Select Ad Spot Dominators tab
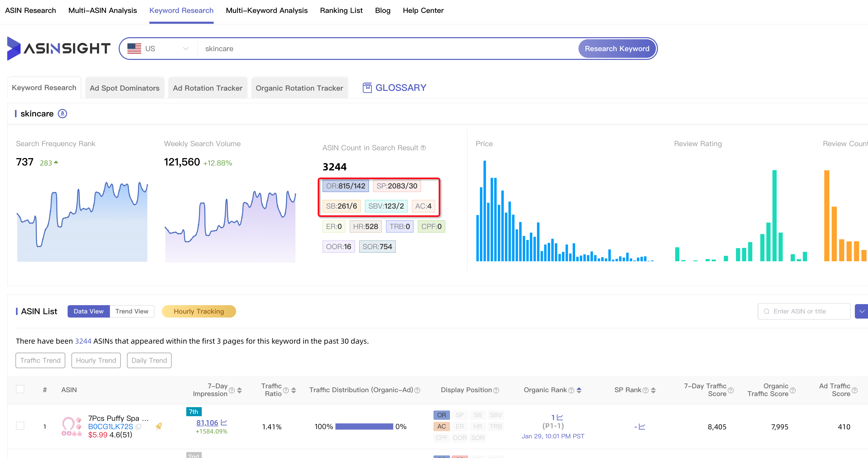Screen dimensions: 868x458 (124, 88)
